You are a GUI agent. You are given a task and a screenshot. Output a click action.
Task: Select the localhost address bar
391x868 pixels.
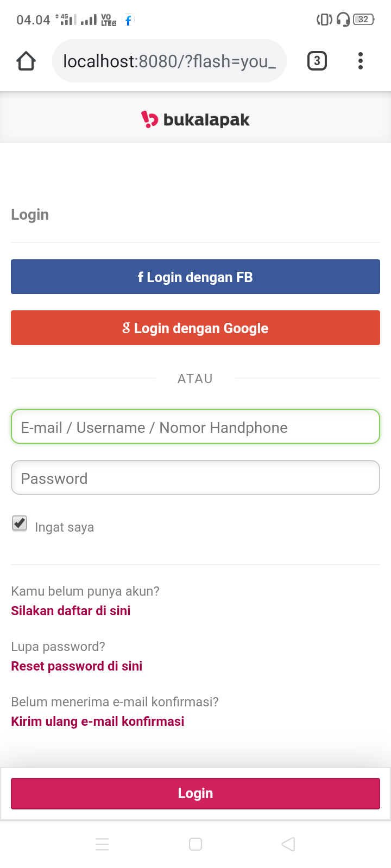pos(169,61)
